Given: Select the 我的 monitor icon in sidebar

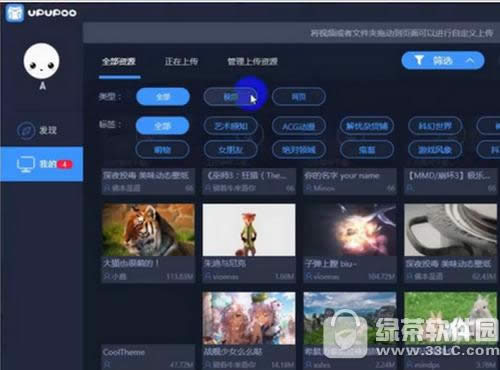Looking at the screenshot, I should click(26, 164).
